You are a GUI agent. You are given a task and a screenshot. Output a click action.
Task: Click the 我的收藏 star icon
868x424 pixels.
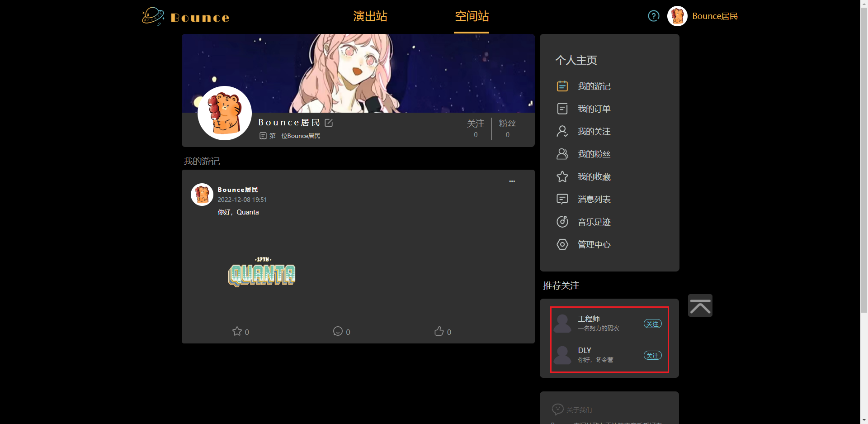(562, 176)
